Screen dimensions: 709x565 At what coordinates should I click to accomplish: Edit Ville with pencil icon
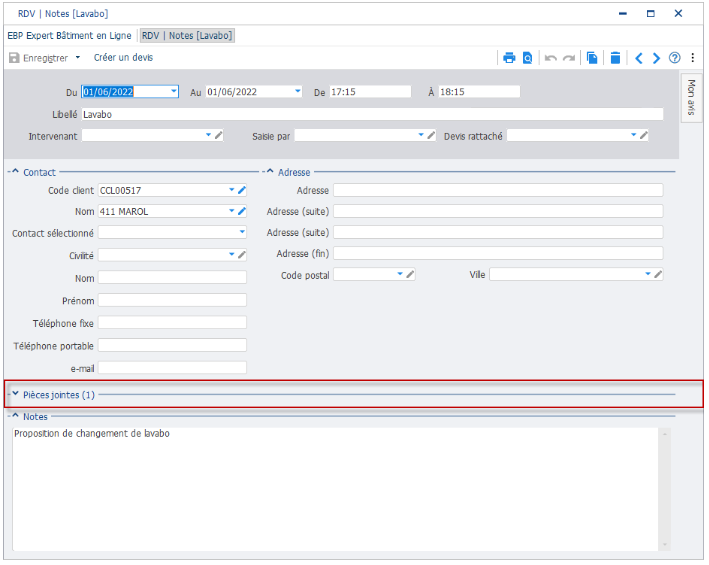(x=658, y=274)
